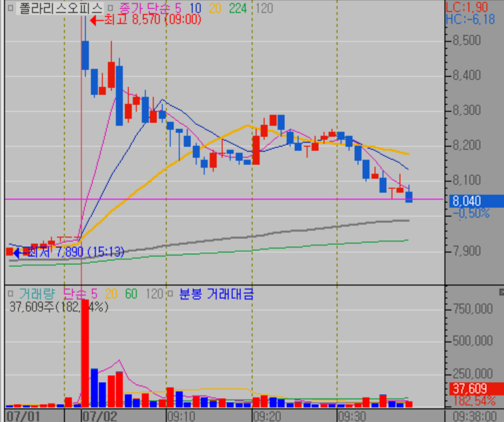Click the 250,000 volume axis label
This screenshot has height=422, width=504.
(473, 374)
